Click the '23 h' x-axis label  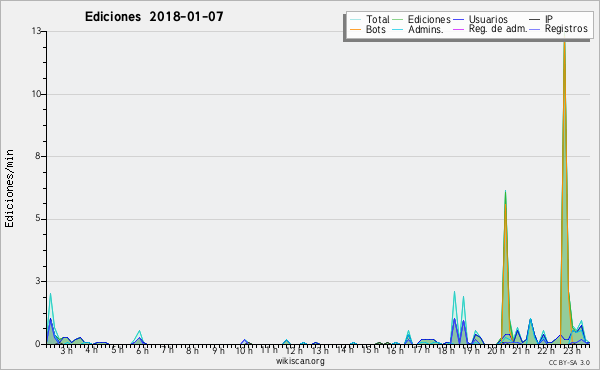pyautogui.click(x=572, y=350)
